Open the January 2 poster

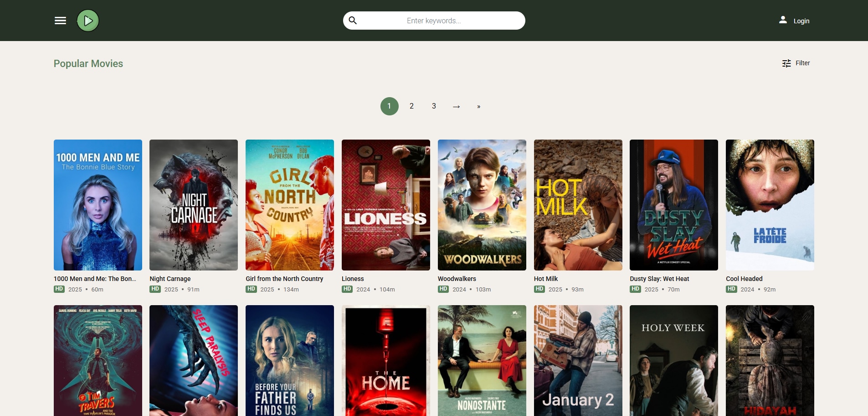tap(578, 360)
